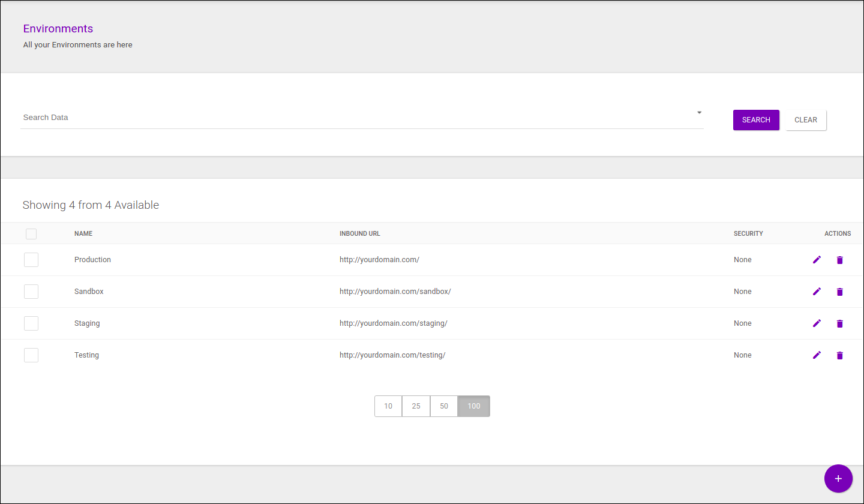
Task: Trash the Testing environment entry
Action: click(x=839, y=355)
